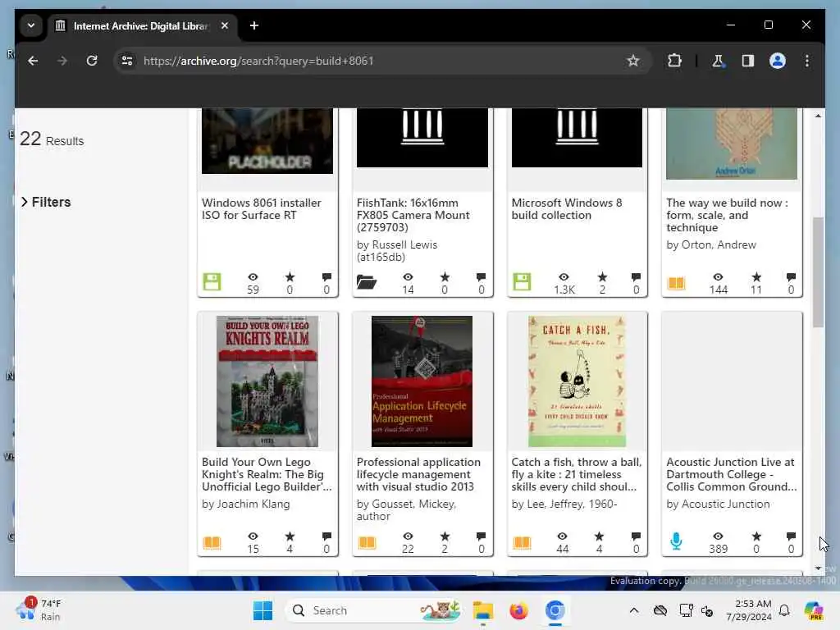Click author text 'by Joachim Klang'
840x630 pixels.
point(245,504)
